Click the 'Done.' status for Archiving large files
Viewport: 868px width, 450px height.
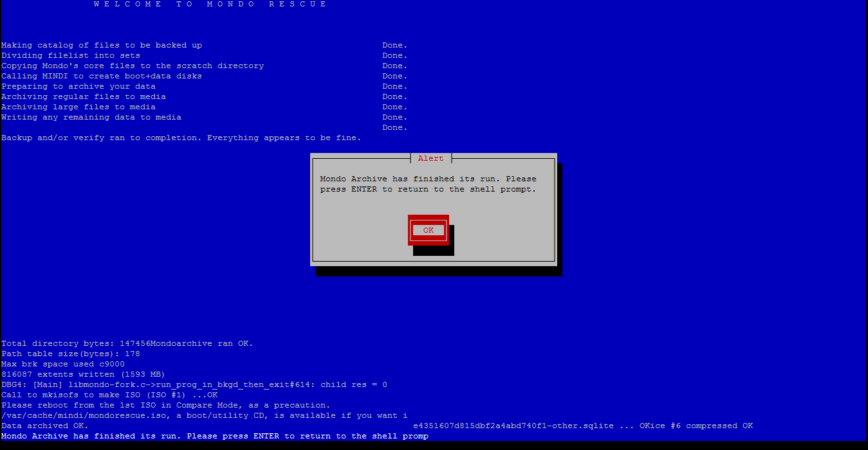(x=395, y=107)
